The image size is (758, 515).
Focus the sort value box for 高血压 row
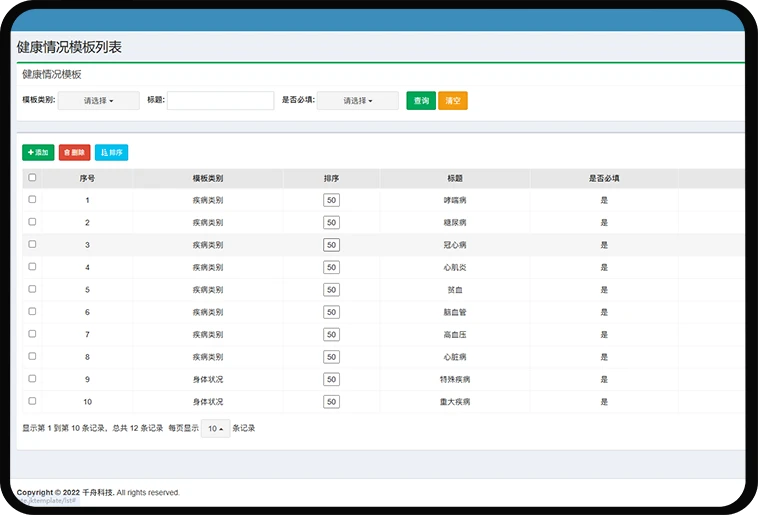331,334
